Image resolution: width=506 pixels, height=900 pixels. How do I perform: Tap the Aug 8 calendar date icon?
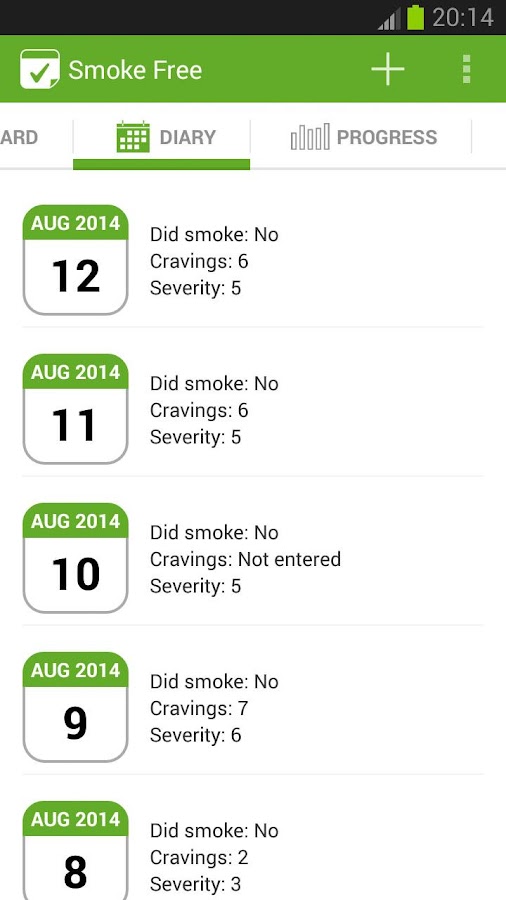click(x=75, y=851)
